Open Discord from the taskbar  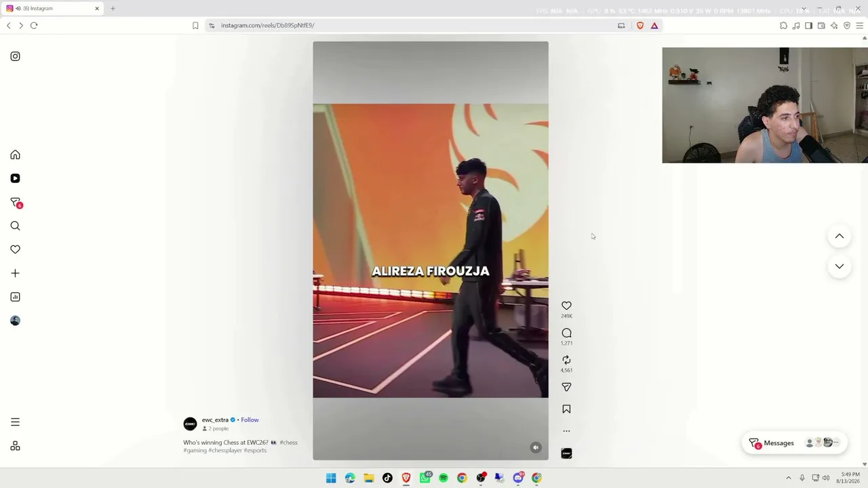click(519, 478)
